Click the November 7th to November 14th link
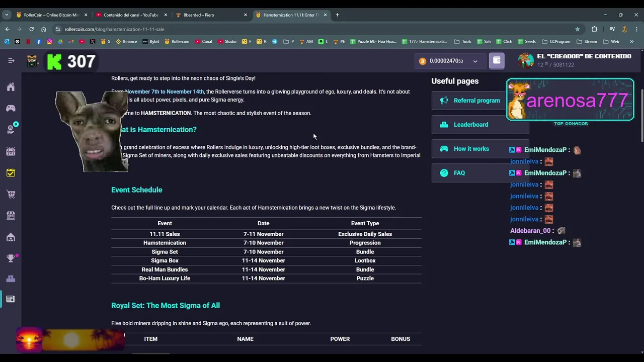Viewport: 644px width, 362px height. (165, 92)
